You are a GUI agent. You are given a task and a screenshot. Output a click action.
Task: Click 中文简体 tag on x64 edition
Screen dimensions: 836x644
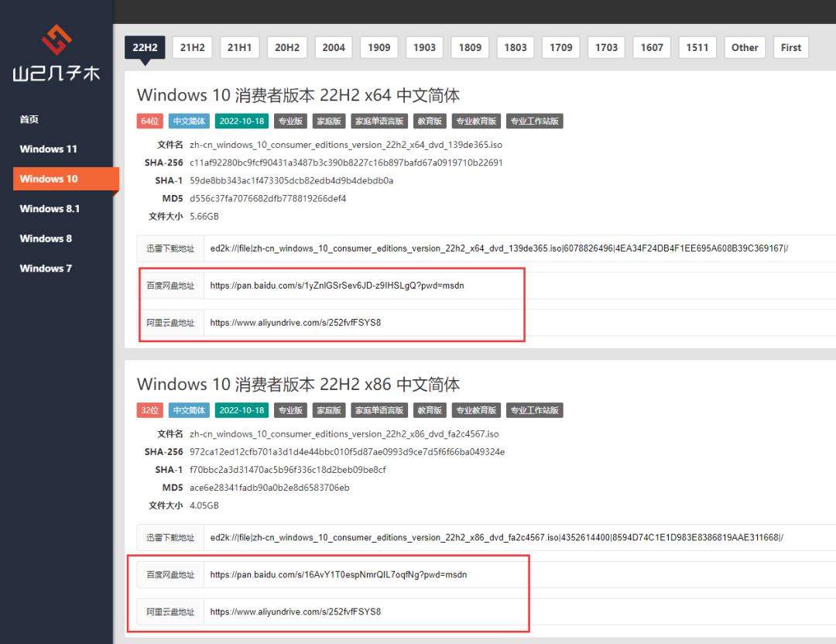pyautogui.click(x=190, y=121)
